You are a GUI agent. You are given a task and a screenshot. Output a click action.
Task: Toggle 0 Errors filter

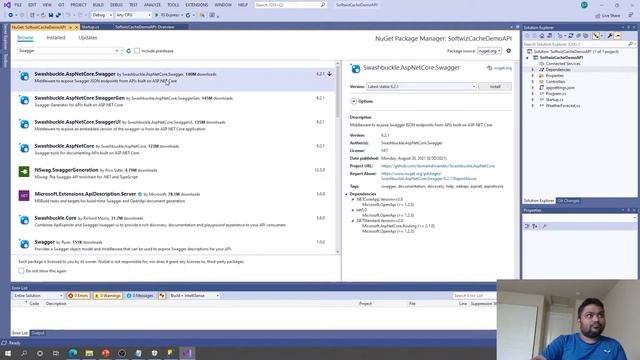pyautogui.click(x=78, y=296)
